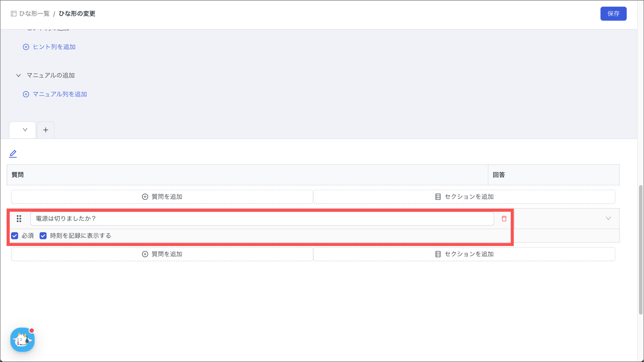Open the chat support mascot icon
Image resolution: width=644 pixels, height=362 pixels.
click(22, 340)
